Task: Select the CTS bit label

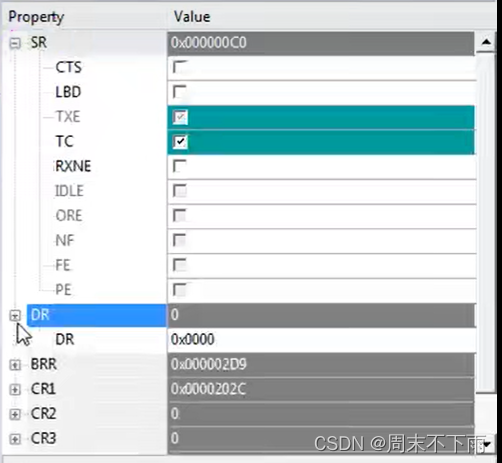Action: click(68, 67)
